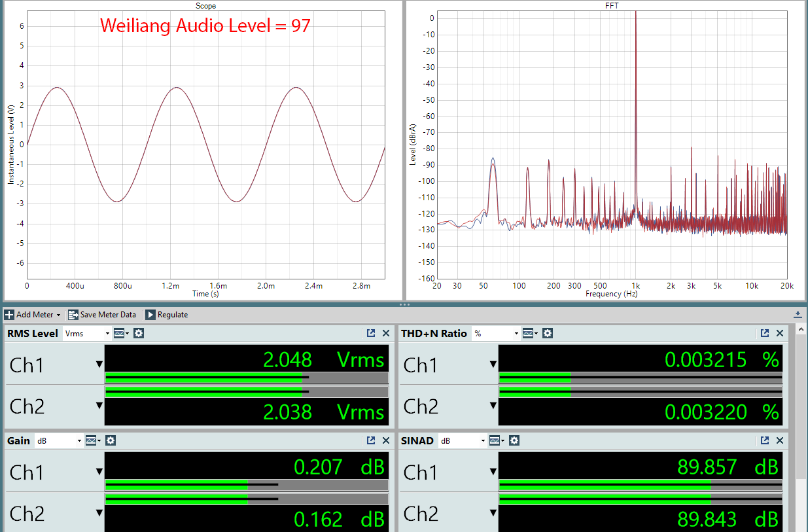Open the Gain unit dropdown
The image size is (808, 532).
pos(59,440)
